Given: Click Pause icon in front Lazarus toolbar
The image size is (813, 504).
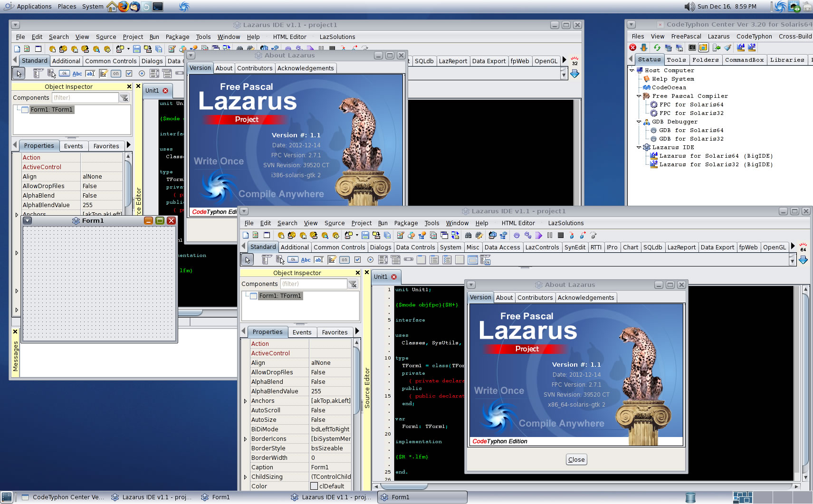Looking at the screenshot, I should coord(550,235).
